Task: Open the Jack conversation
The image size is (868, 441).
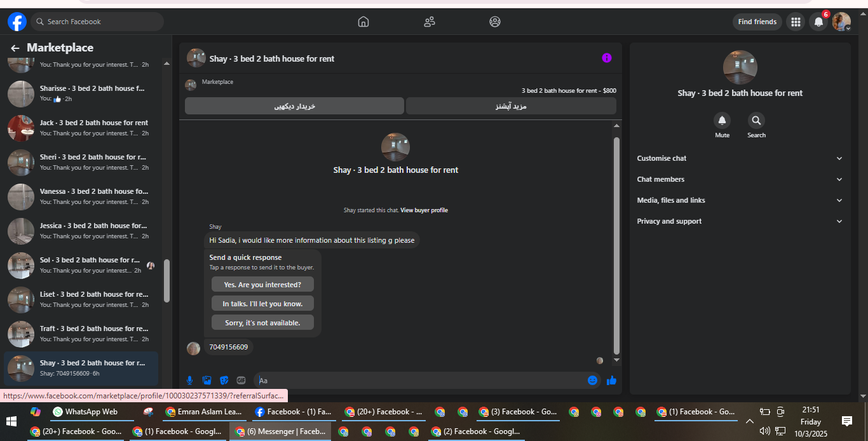Action: coord(81,128)
